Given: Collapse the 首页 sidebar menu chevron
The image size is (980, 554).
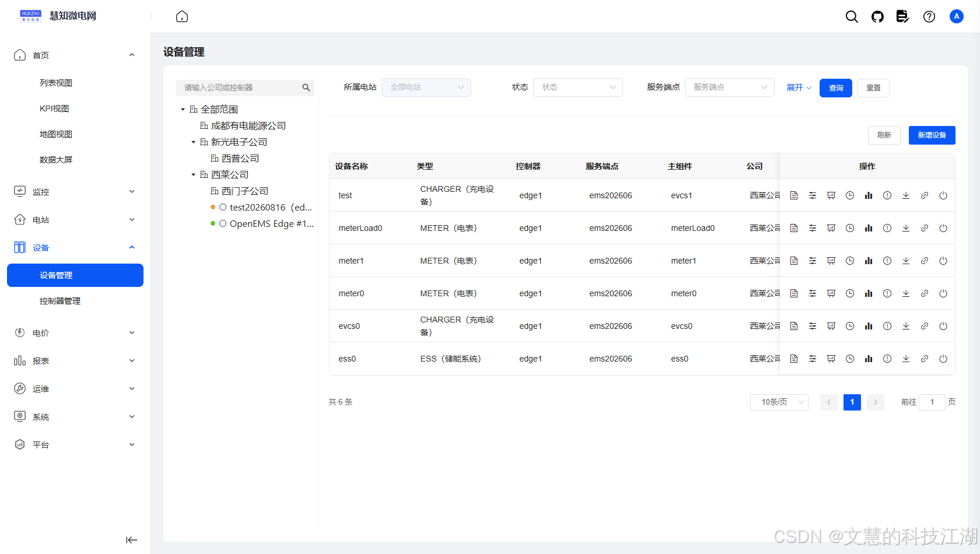Looking at the screenshot, I should tap(132, 55).
